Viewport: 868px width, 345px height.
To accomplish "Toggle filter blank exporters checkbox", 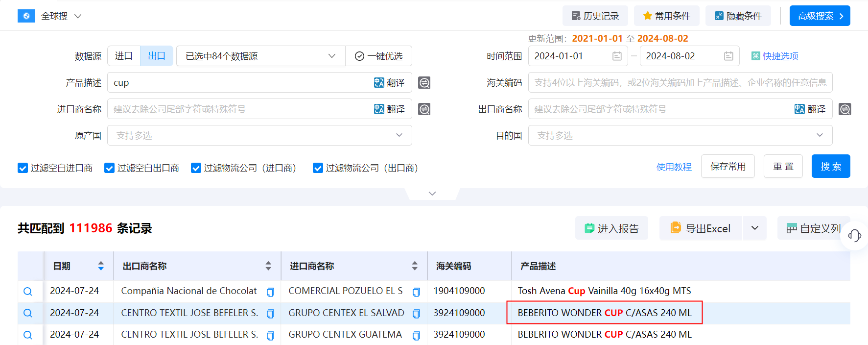I will pos(109,168).
